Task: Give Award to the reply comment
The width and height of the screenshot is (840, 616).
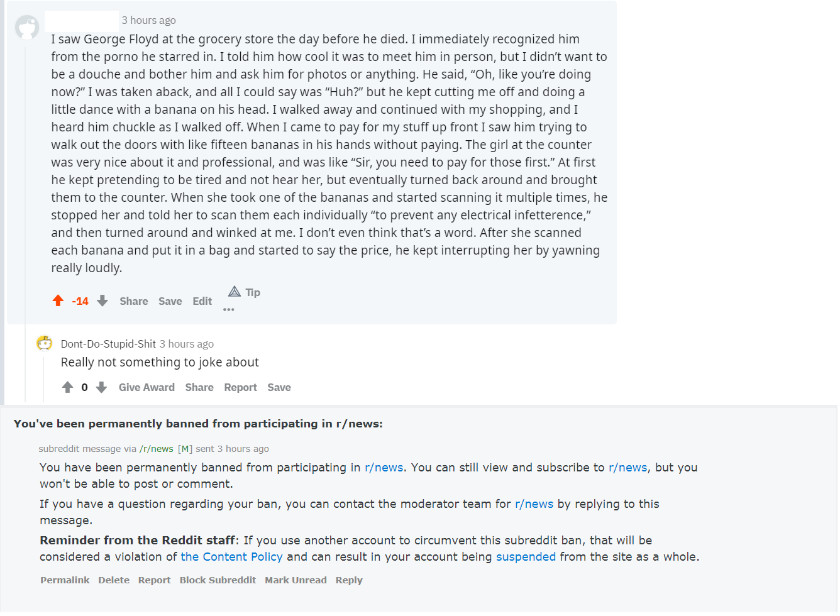Action: (146, 387)
